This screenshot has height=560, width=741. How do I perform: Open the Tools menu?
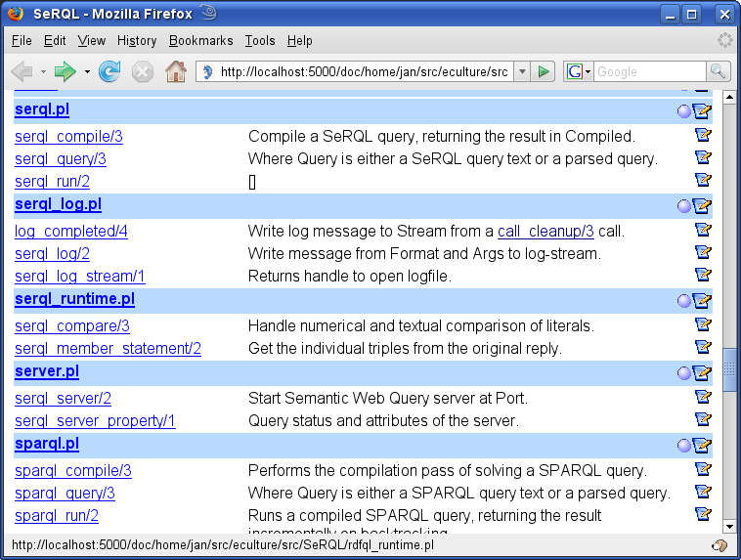pyautogui.click(x=260, y=41)
